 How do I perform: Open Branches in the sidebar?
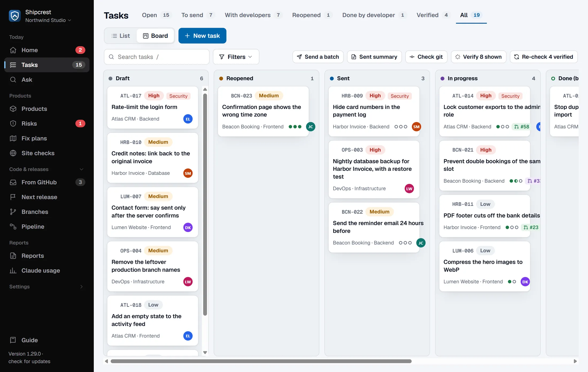coord(47,212)
